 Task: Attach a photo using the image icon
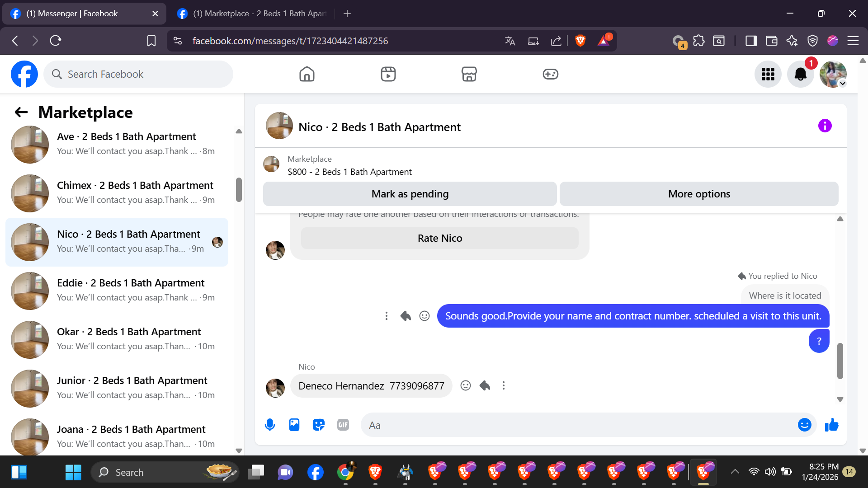pos(294,425)
